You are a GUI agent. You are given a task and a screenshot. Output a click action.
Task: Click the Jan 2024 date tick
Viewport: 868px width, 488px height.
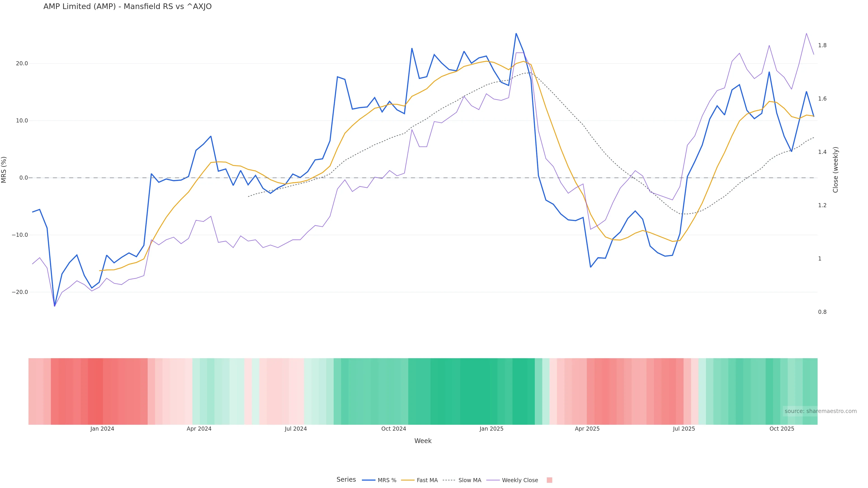[102, 429]
